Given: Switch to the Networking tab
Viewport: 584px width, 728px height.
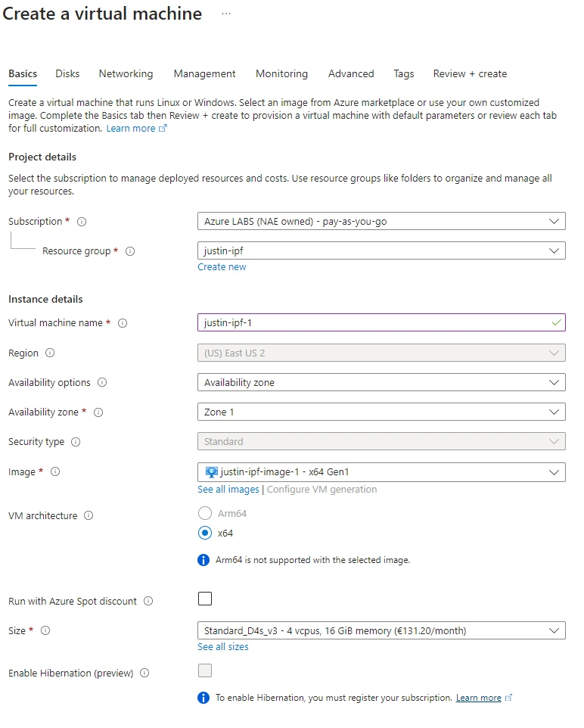Looking at the screenshot, I should [x=126, y=74].
